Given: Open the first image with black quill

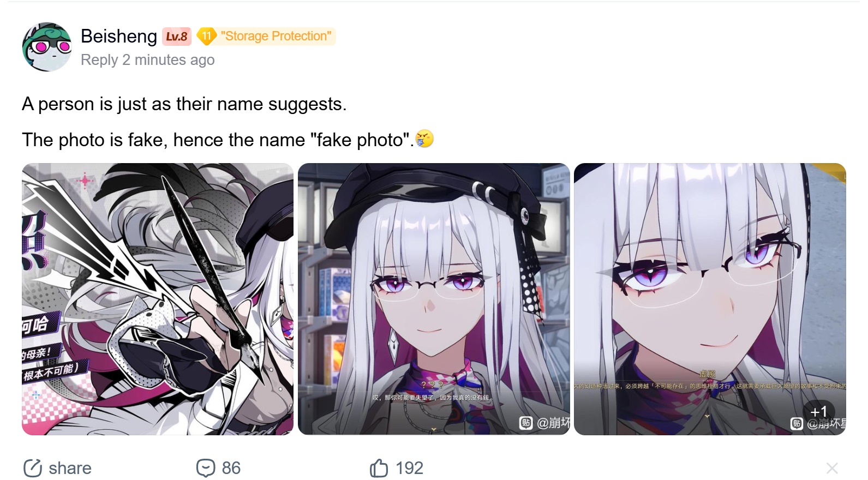Looking at the screenshot, I should click(x=158, y=299).
